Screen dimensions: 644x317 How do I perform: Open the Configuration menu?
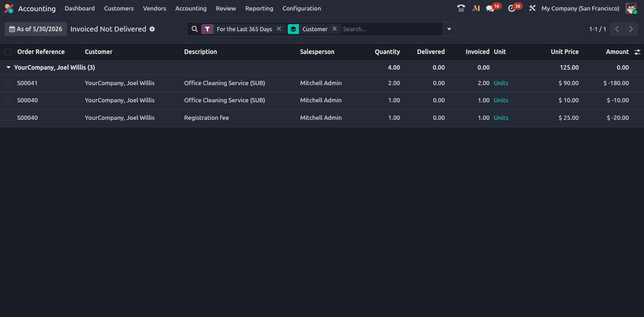[x=302, y=8]
